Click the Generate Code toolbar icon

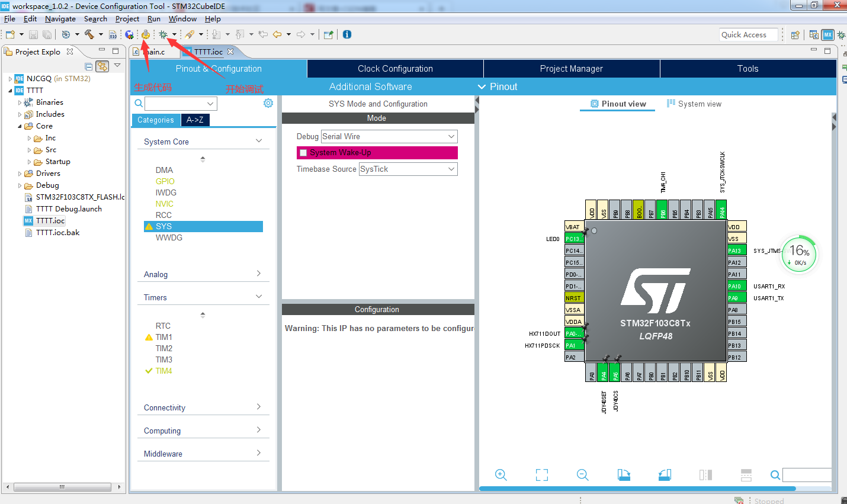(x=145, y=34)
